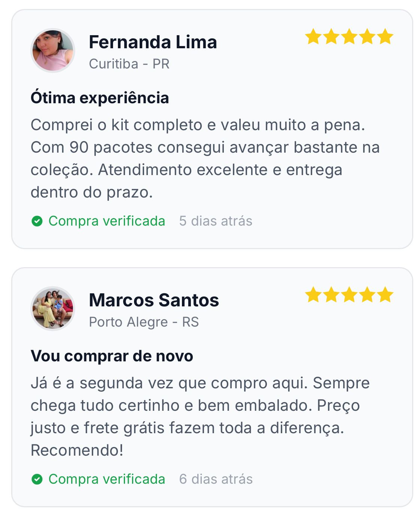
Task: Click the first star on Marcos's rating
Action: coord(313,295)
